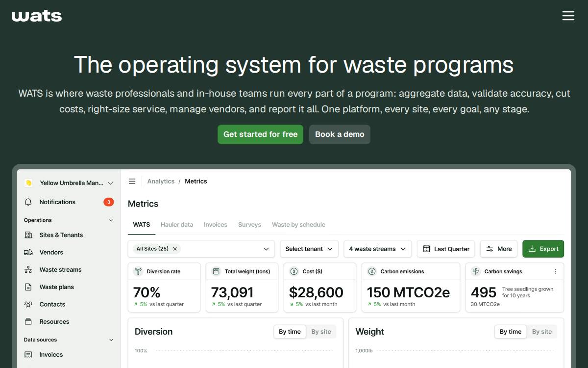Go to Analytics breadcrumb
This screenshot has width=588, height=368.
click(161, 182)
